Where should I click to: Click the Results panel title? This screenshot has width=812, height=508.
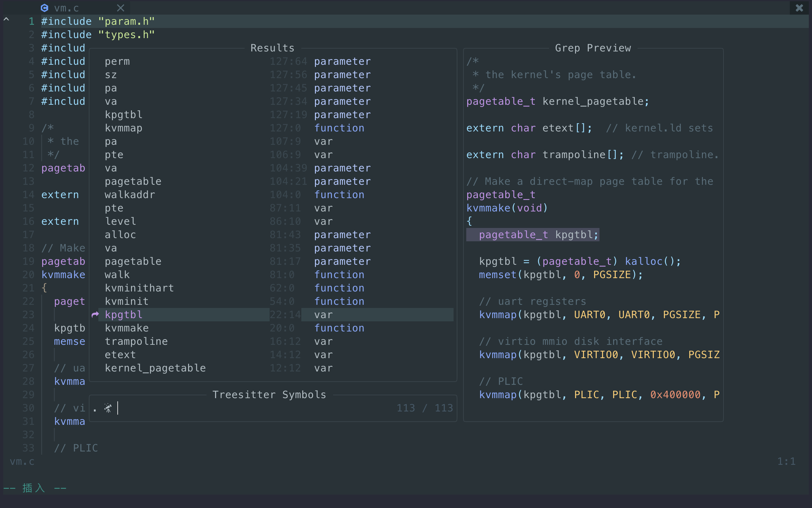tap(272, 48)
